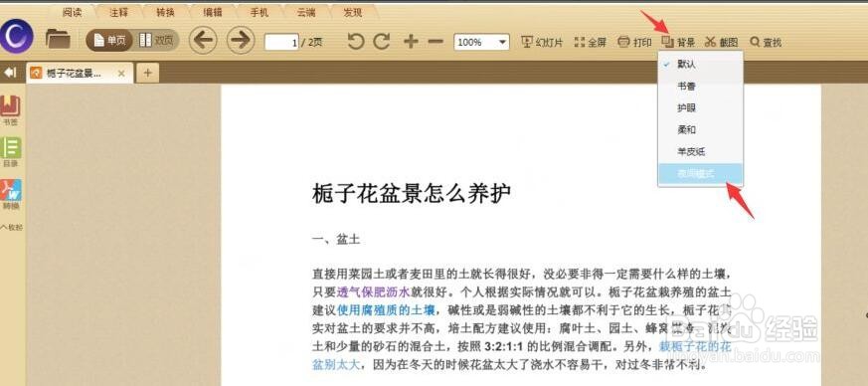This screenshot has width=868, height=386.
Task: Switch to the 注释 tab
Action: click(x=118, y=12)
